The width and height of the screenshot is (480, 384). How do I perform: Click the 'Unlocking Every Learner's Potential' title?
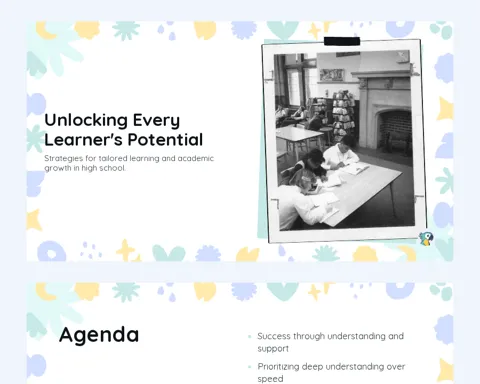(124, 130)
